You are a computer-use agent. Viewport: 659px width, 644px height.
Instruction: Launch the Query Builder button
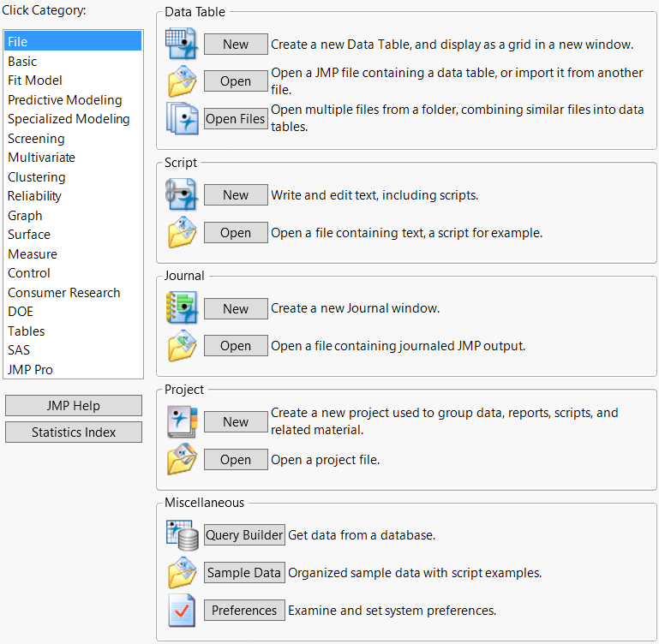coord(244,534)
